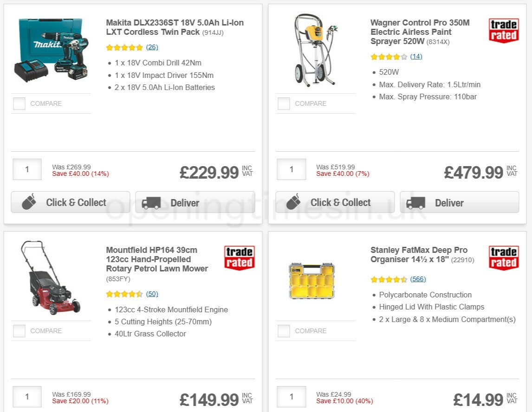This screenshot has height=412, width=532.
Task: Click the star rating of the Makita twin pack
Action: tap(124, 47)
